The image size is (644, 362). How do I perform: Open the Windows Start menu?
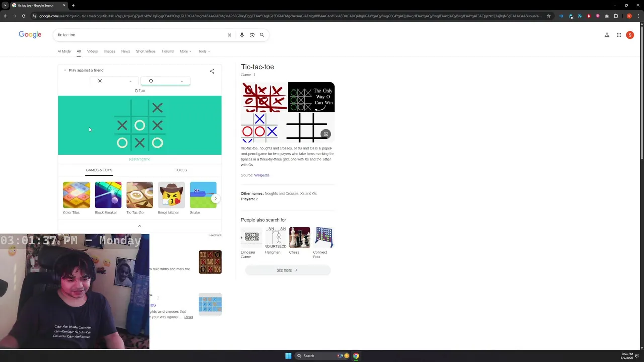(288, 356)
